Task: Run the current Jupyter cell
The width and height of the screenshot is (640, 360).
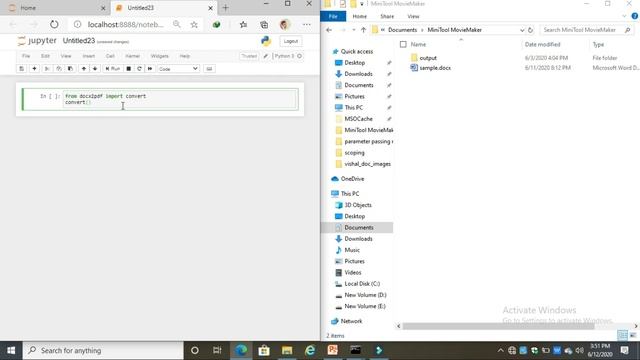Action: tap(113, 69)
